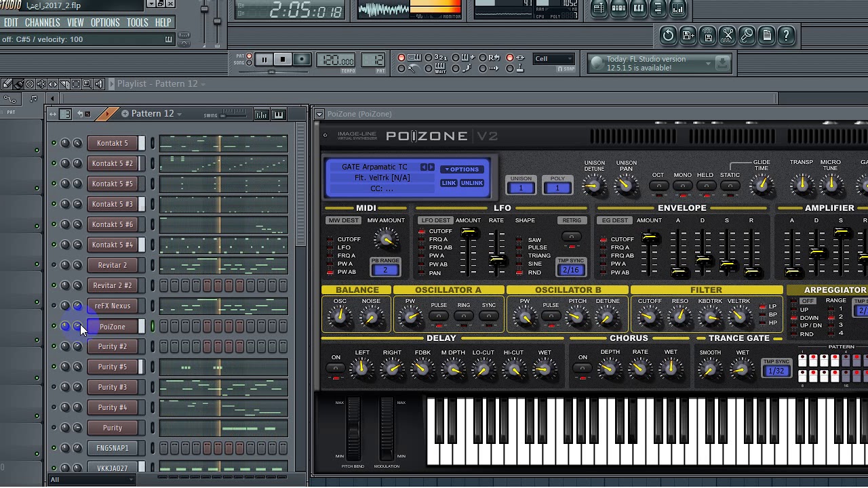The height and width of the screenshot is (488, 868).
Task: Select the playlist delete tool
Action: click(30, 84)
